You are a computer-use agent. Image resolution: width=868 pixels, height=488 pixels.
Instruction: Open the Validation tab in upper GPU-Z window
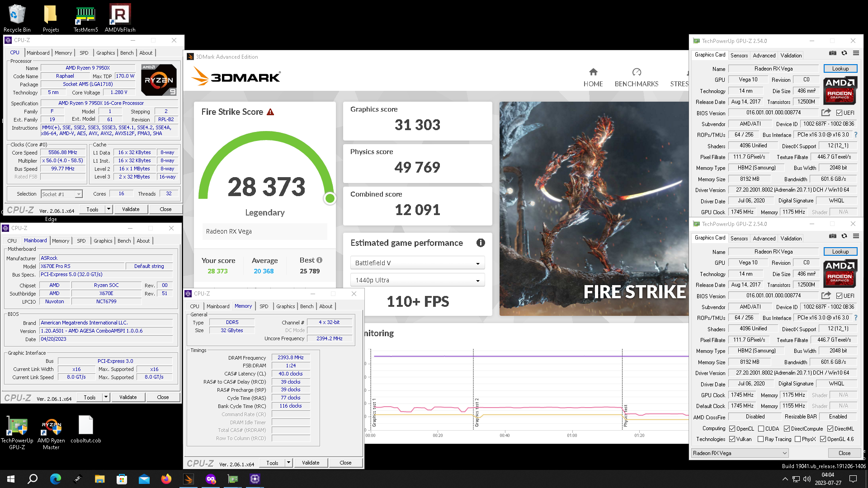pos(791,56)
